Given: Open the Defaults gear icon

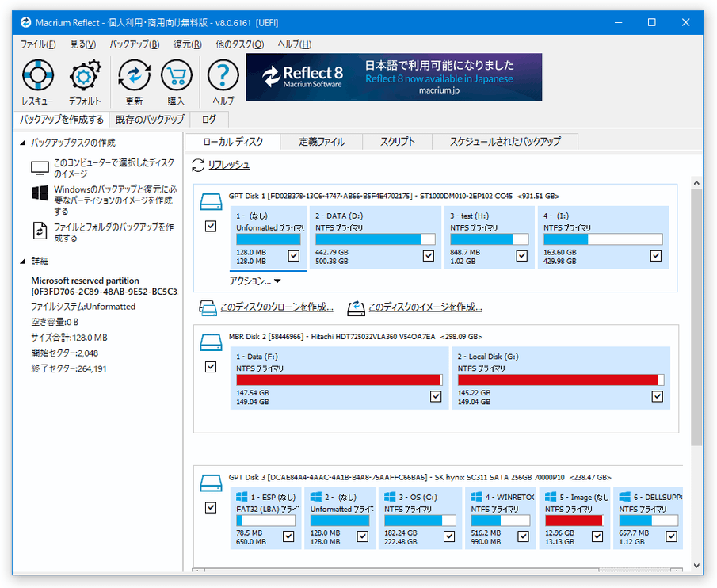Looking at the screenshot, I should pyautogui.click(x=85, y=75).
